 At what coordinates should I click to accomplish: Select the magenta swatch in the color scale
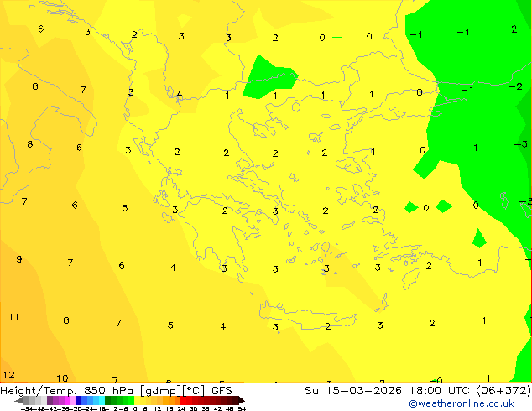[67, 400]
